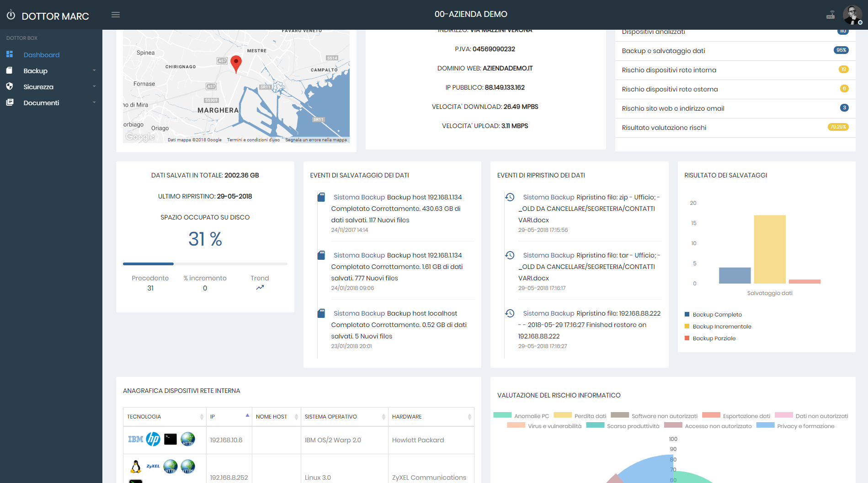Click the Documenti pages icon
Image resolution: width=868 pixels, height=483 pixels.
click(10, 102)
